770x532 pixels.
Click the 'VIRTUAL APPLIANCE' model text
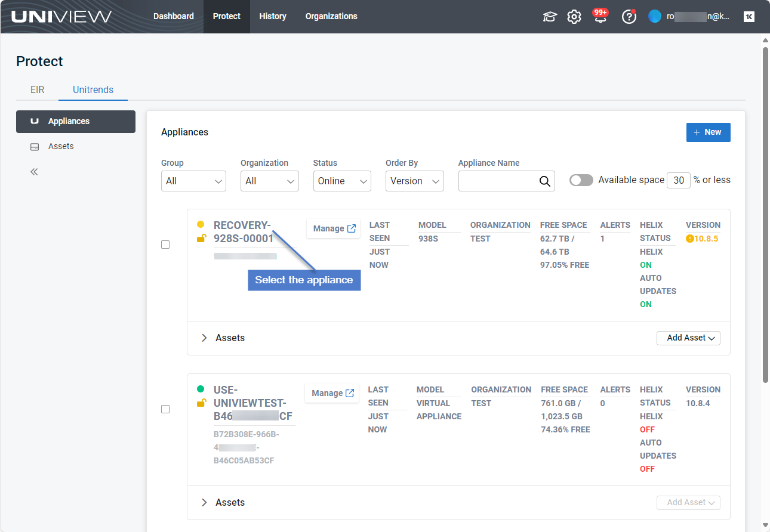439,410
